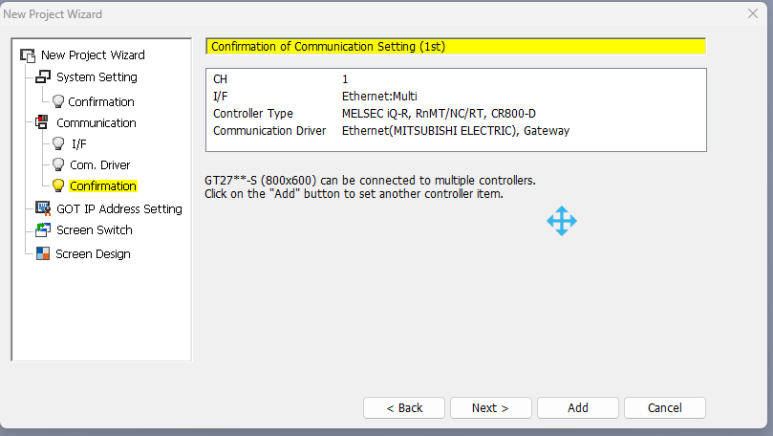Select New Project Wizard root label
Screen dimensions: 773x436
93,55
